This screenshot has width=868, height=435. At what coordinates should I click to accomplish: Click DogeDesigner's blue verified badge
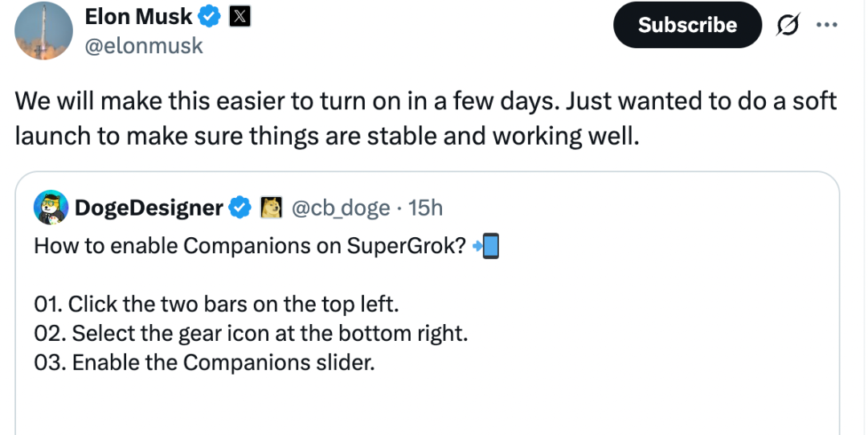tap(240, 207)
